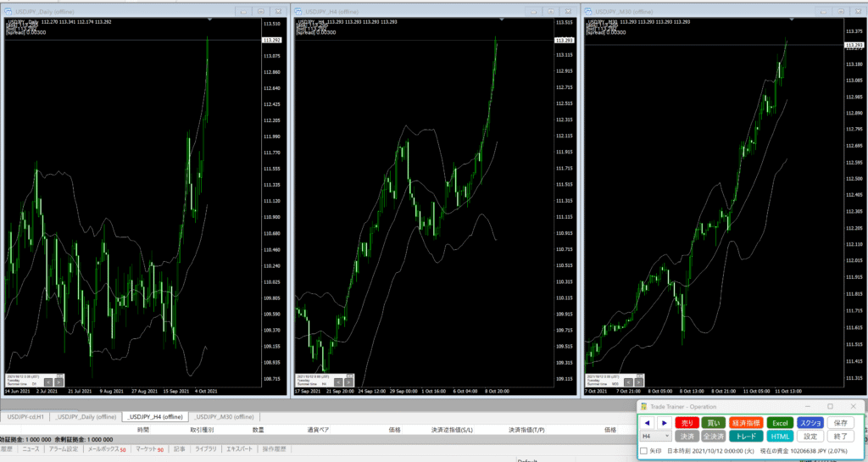Switch to the USDJPY-cd,H1 chart tab

coord(25,416)
